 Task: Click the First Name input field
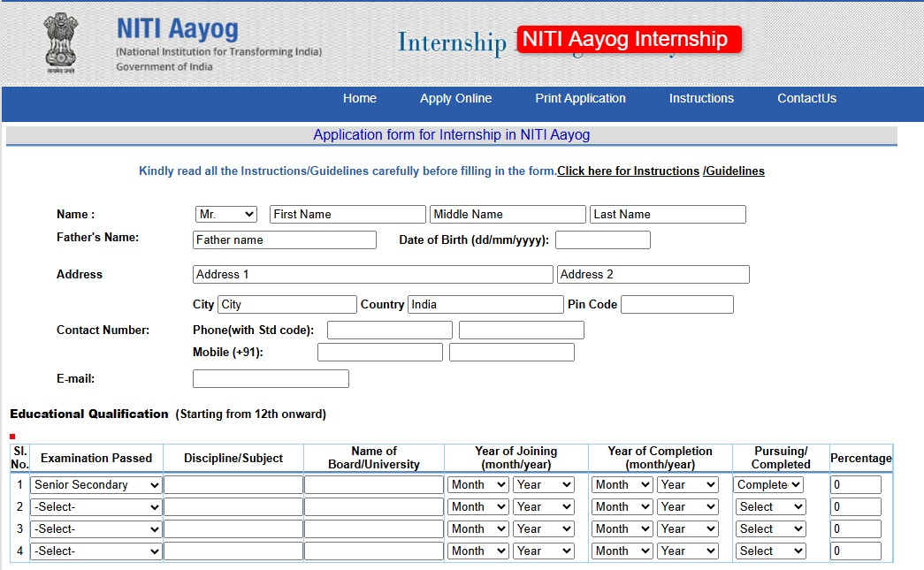tap(347, 215)
